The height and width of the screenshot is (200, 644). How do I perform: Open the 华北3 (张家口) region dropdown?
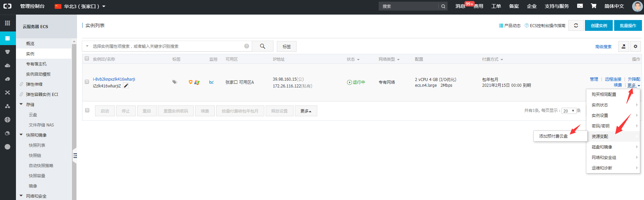(80, 6)
